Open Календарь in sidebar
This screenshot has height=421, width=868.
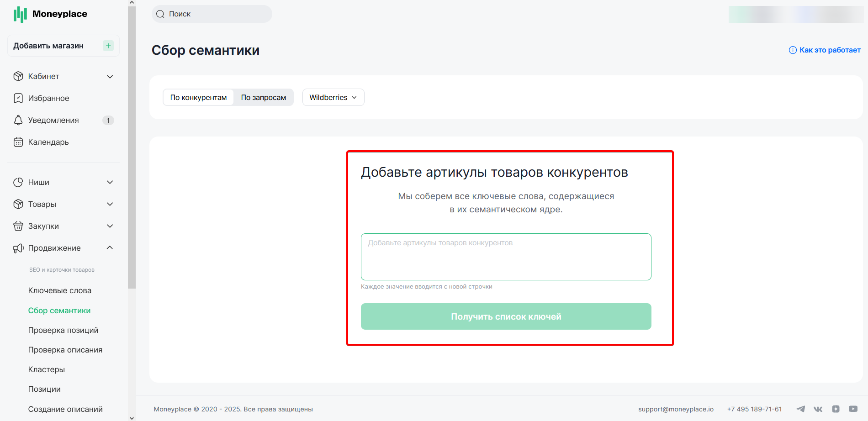48,142
